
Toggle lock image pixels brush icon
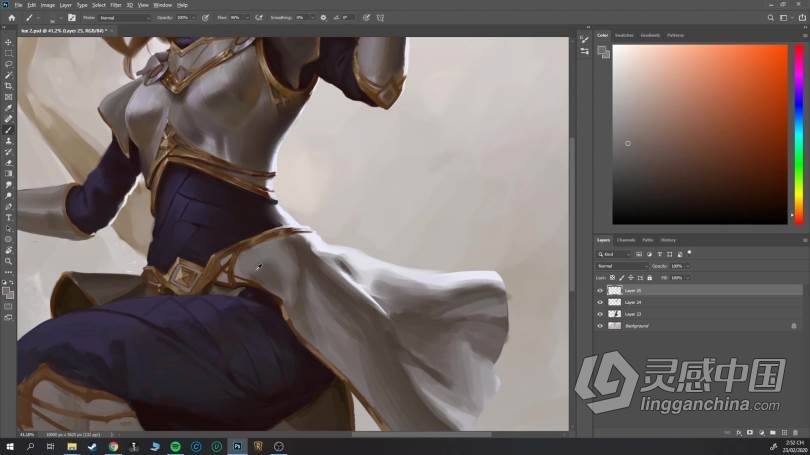(621, 278)
